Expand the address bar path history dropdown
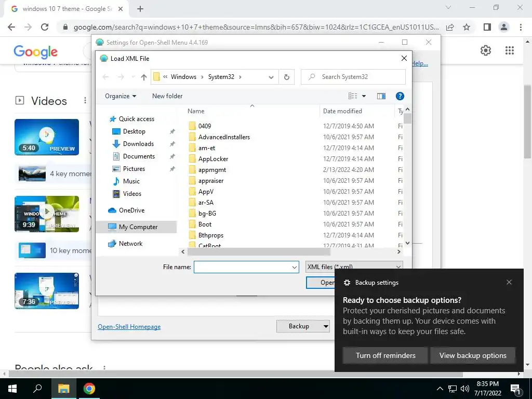The image size is (532, 399). [271, 77]
